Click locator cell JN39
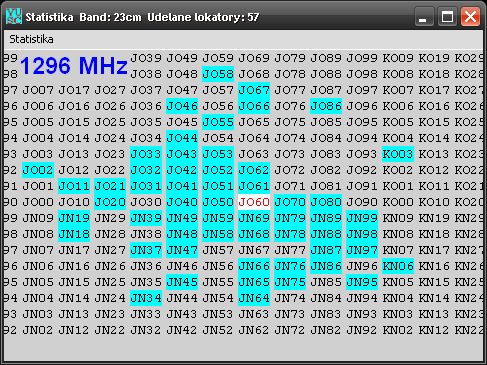This screenshot has width=487, height=365. coord(146,218)
